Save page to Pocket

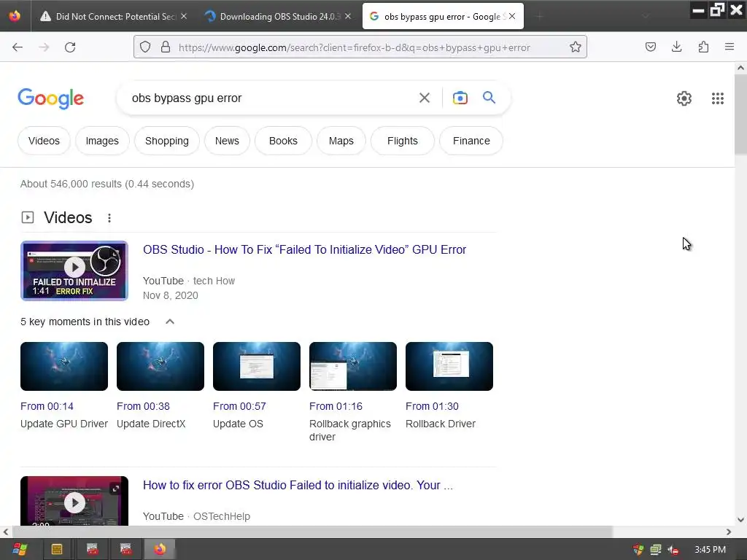650,47
